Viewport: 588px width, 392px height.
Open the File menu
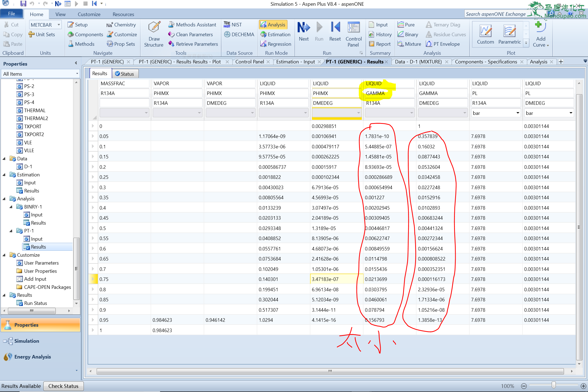(x=11, y=14)
